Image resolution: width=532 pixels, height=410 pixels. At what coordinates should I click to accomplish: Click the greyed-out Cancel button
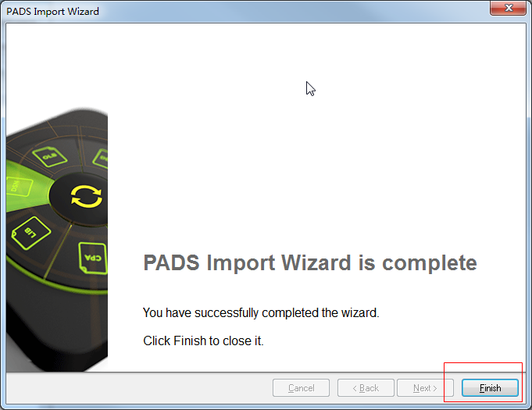point(301,387)
